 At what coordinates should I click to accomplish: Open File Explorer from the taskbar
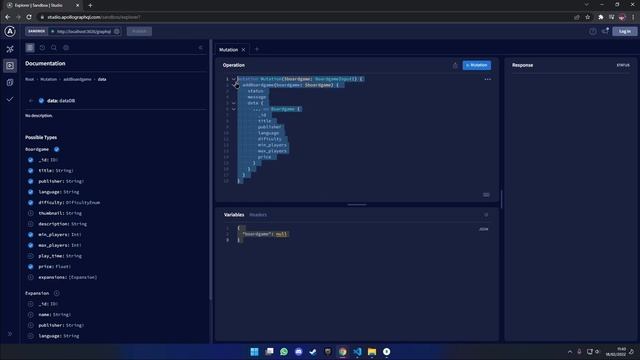point(372,351)
